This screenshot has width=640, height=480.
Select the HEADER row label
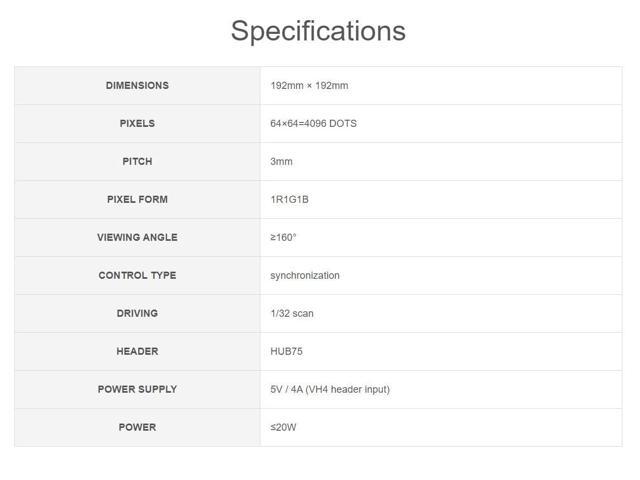(137, 352)
